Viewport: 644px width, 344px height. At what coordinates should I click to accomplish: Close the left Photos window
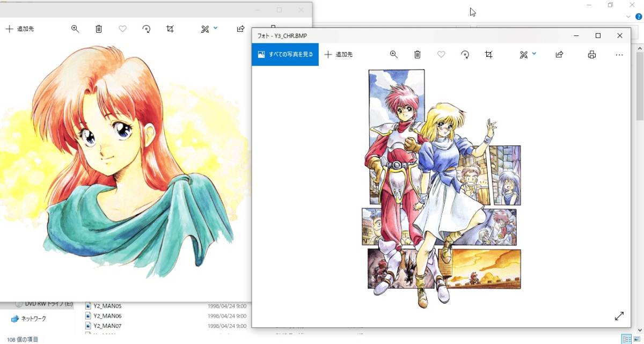pyautogui.click(x=301, y=10)
